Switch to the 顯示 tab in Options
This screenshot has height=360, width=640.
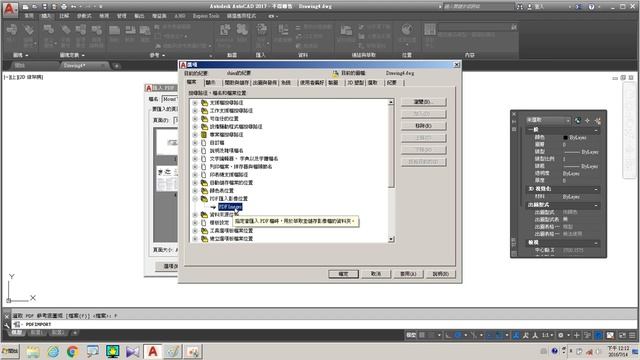pos(211,82)
